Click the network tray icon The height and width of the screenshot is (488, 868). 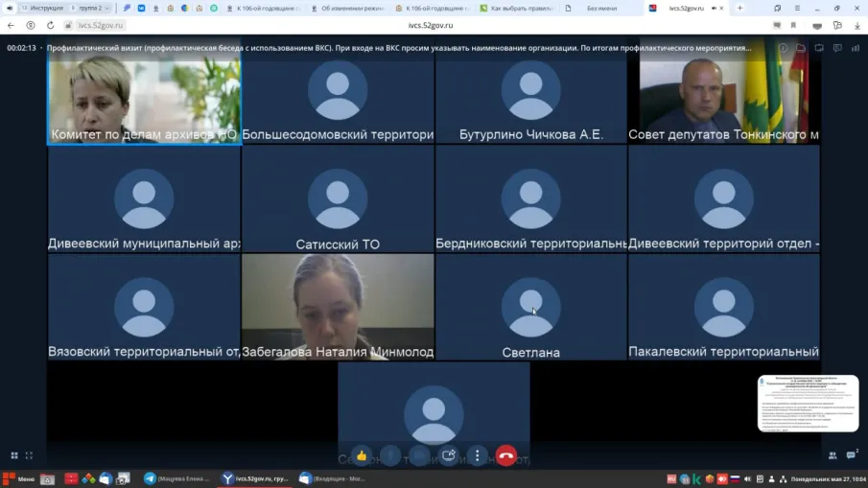coord(783,479)
